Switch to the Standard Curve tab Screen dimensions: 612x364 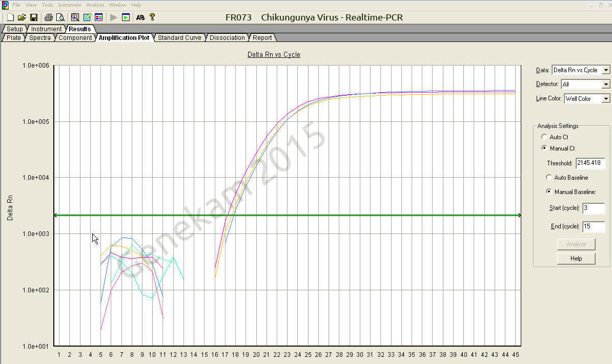pos(179,38)
